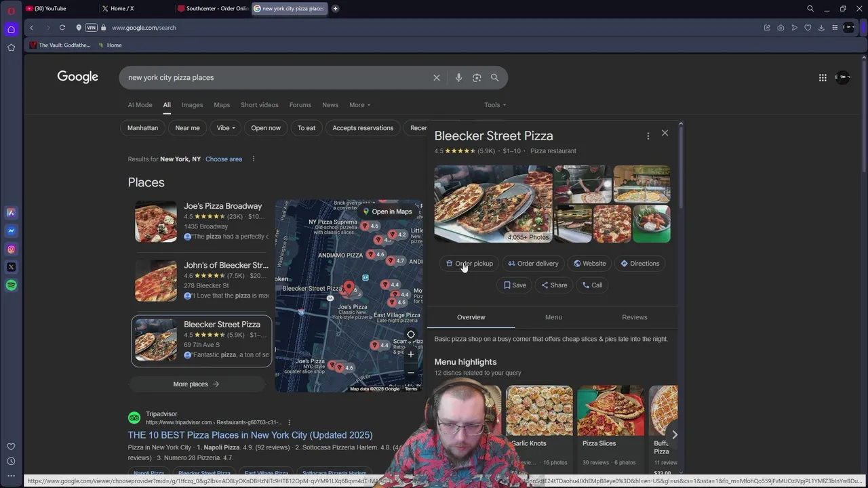
Task: Open sidebar heart pinboards icon
Action: pos(11,447)
